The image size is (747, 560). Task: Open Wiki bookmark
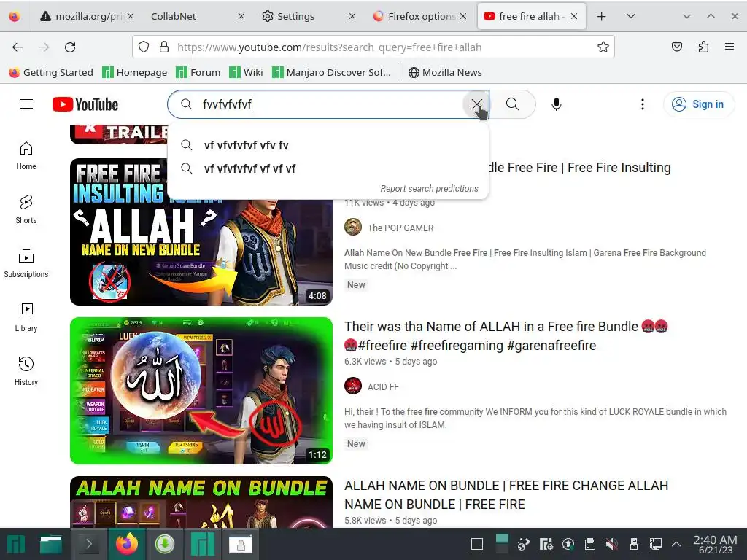(x=246, y=72)
